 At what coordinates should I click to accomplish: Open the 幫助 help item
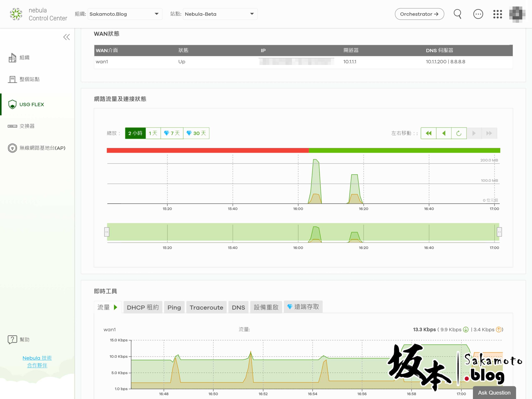[x=19, y=340]
